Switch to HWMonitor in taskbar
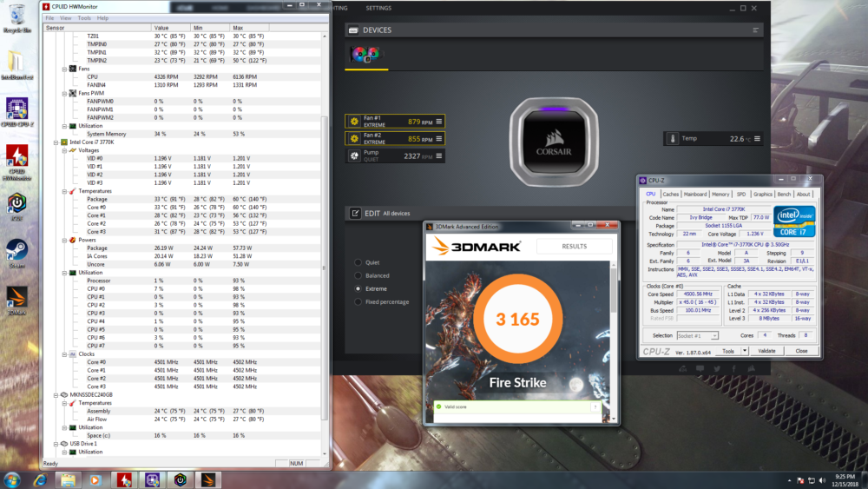 tap(124, 479)
